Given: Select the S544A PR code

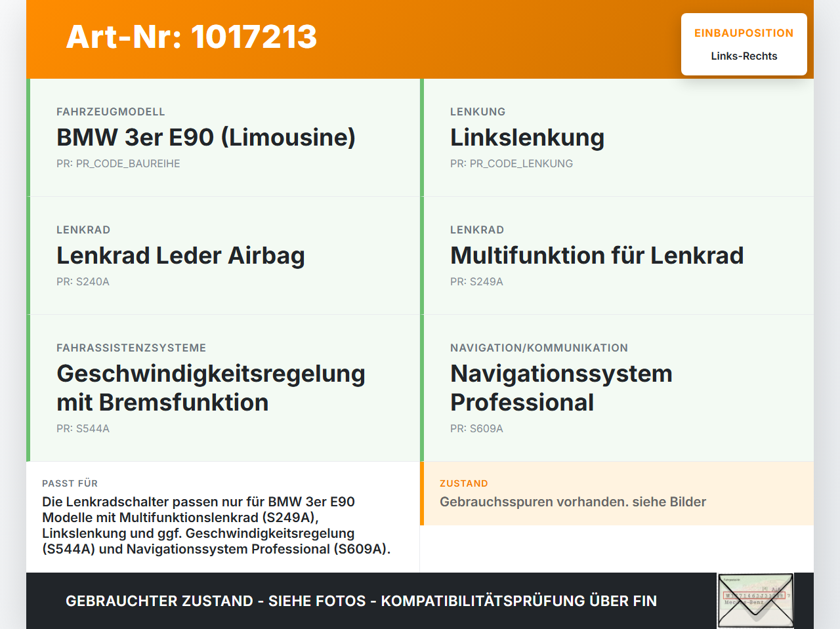Looking at the screenshot, I should 83,428.
